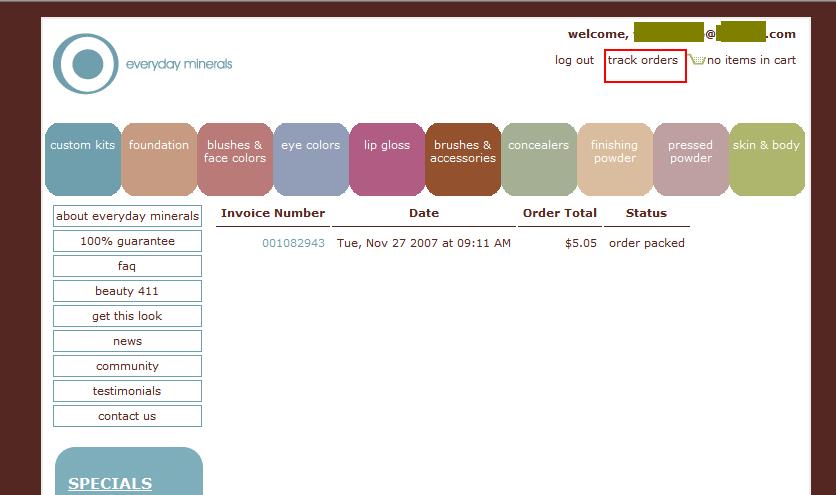This screenshot has width=836, height=495.
Task: Select get this look button
Action: coord(127,316)
